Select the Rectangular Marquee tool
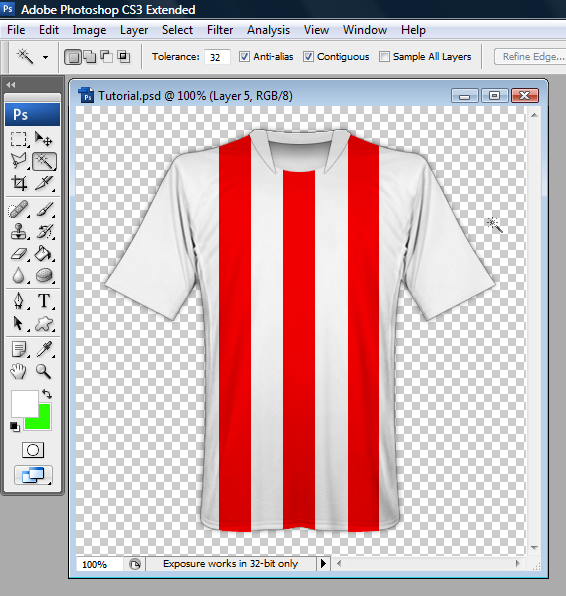The height and width of the screenshot is (596, 566). (19, 139)
